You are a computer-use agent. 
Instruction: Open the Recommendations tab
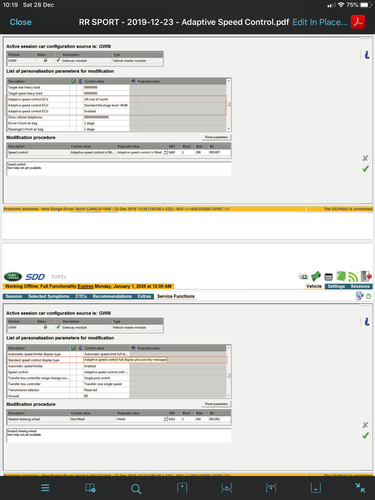pyautogui.click(x=112, y=296)
